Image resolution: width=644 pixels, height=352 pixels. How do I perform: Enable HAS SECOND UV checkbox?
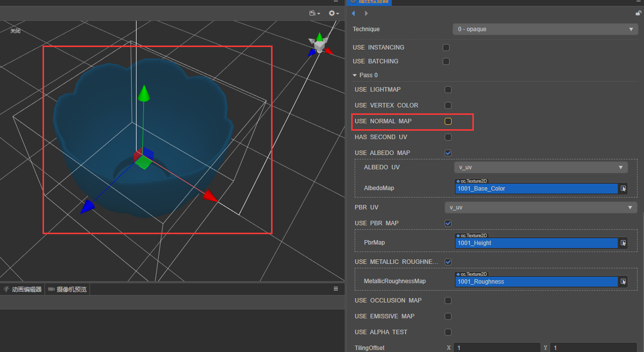click(448, 137)
